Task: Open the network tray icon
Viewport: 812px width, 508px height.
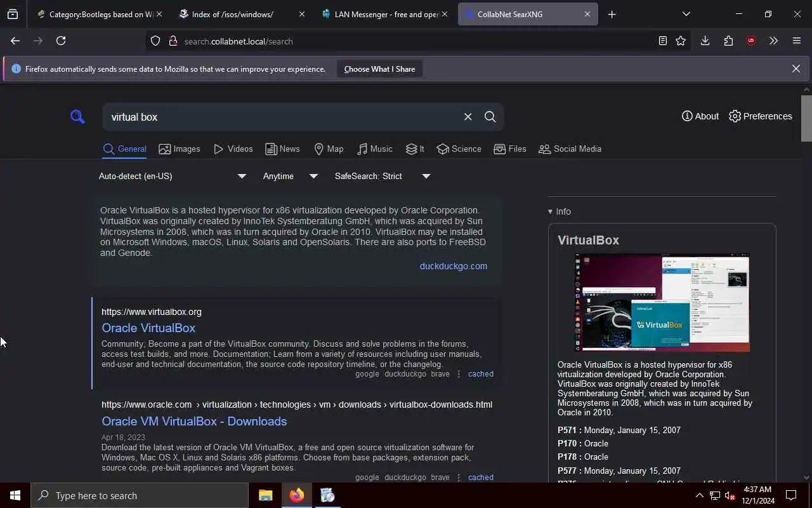Action: (714, 496)
